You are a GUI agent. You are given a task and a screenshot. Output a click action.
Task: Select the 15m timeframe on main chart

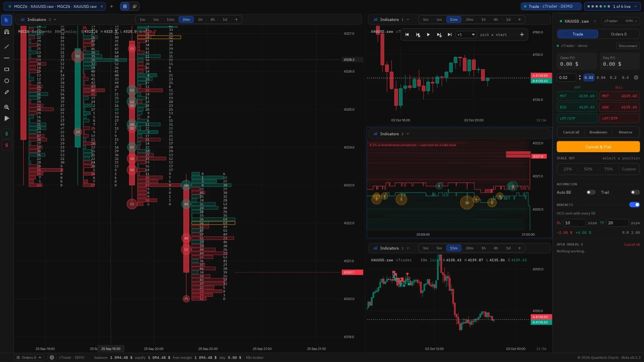(x=170, y=20)
